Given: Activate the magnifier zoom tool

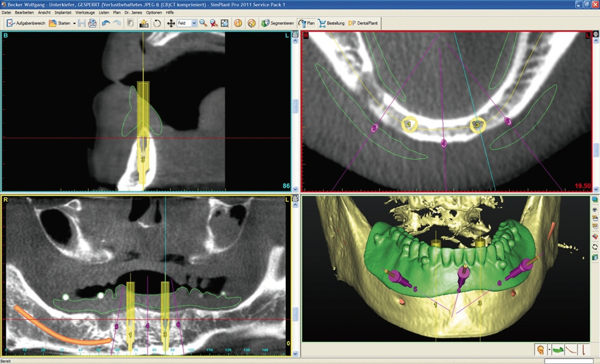Looking at the screenshot, I should click(x=203, y=23).
